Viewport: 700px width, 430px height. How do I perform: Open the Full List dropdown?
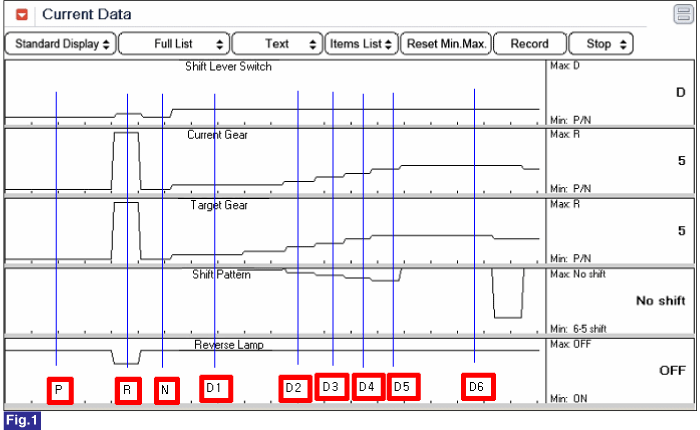pos(174,44)
